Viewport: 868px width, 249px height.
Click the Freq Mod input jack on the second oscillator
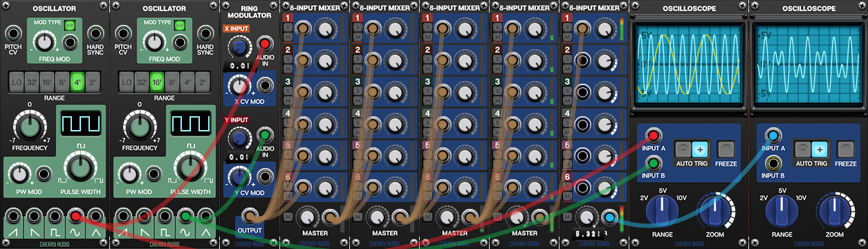point(179,43)
